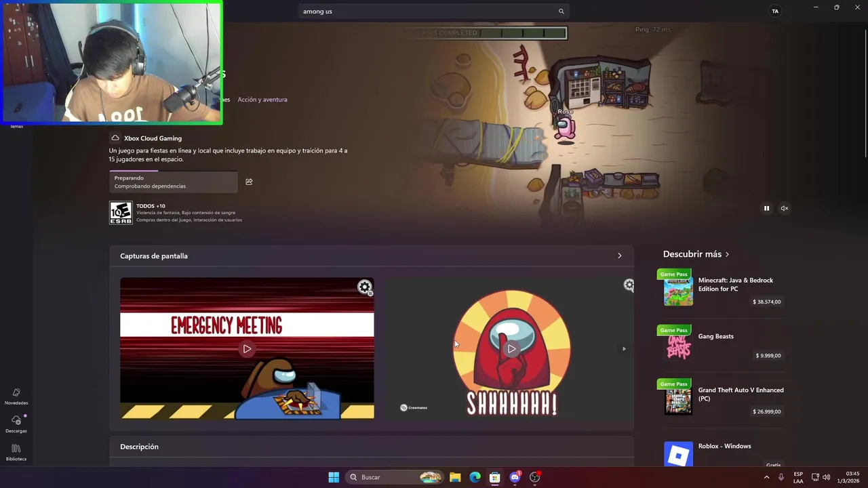Viewport: 868px width, 488px height.
Task: Play the Emergency Meeting video
Action: point(247,349)
